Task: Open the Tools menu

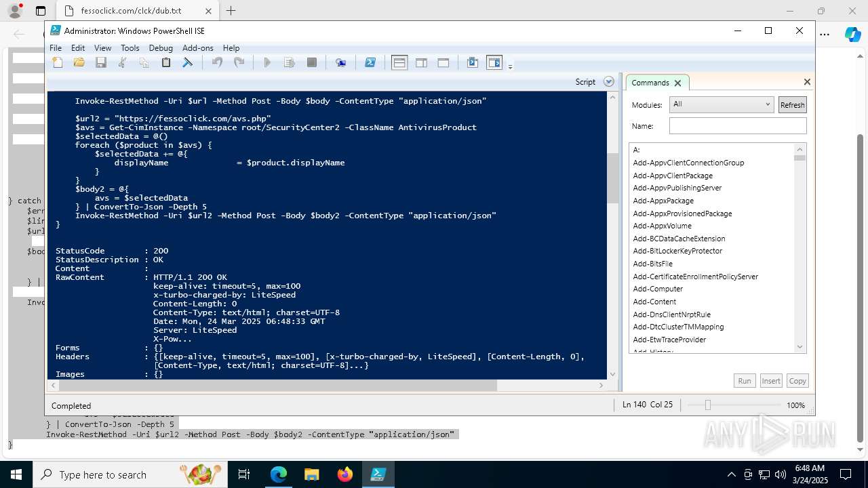Action: click(x=130, y=48)
